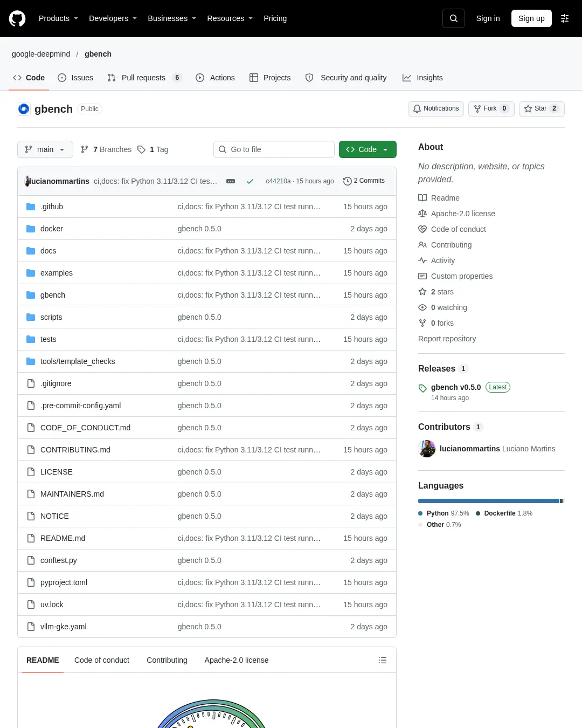
Task: Focus the Go to file input
Action: [274, 149]
